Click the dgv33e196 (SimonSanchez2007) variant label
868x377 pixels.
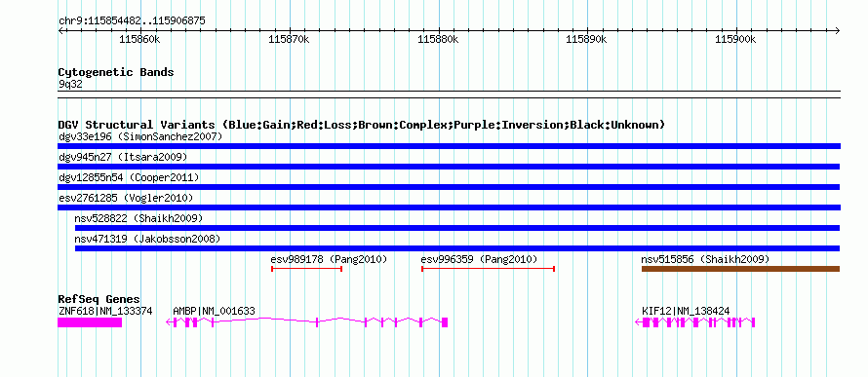click(140, 136)
